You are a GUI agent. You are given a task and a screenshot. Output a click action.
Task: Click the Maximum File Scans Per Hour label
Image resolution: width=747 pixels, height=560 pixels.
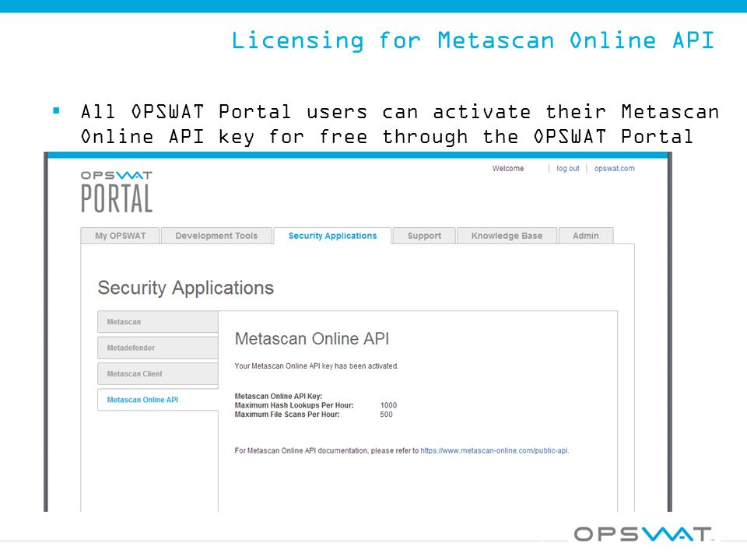[287, 415]
